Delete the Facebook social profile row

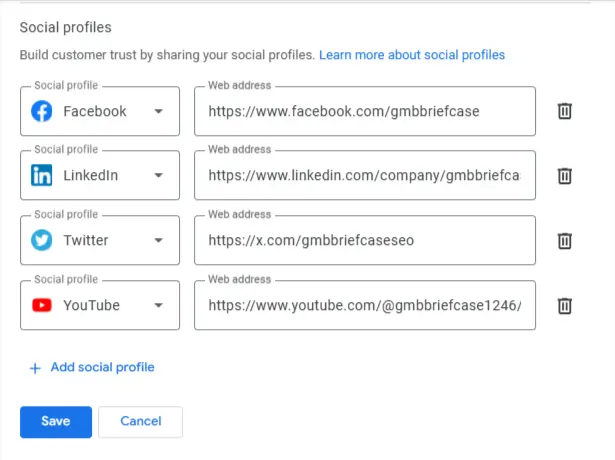click(564, 111)
